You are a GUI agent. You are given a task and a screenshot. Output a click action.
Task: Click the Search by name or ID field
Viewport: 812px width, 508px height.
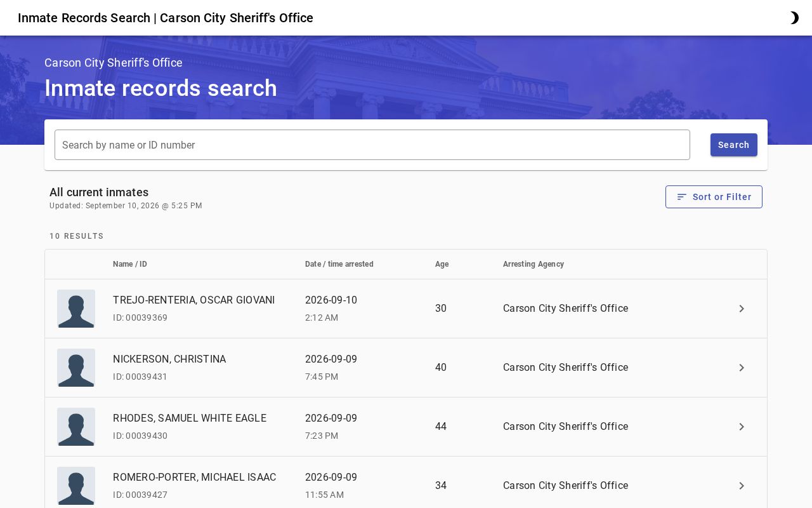pyautogui.click(x=372, y=145)
